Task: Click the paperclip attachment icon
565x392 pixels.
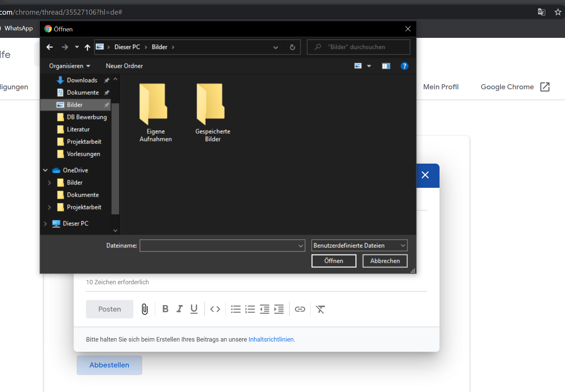Action: 145,309
